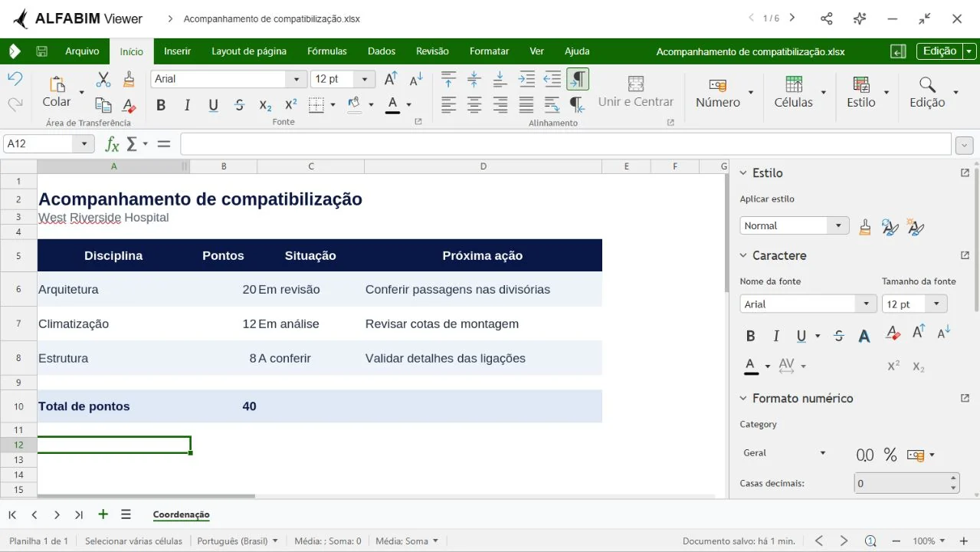This screenshot has height=552, width=980.
Task: Increase font size in the ribbon
Action: coord(391,79)
